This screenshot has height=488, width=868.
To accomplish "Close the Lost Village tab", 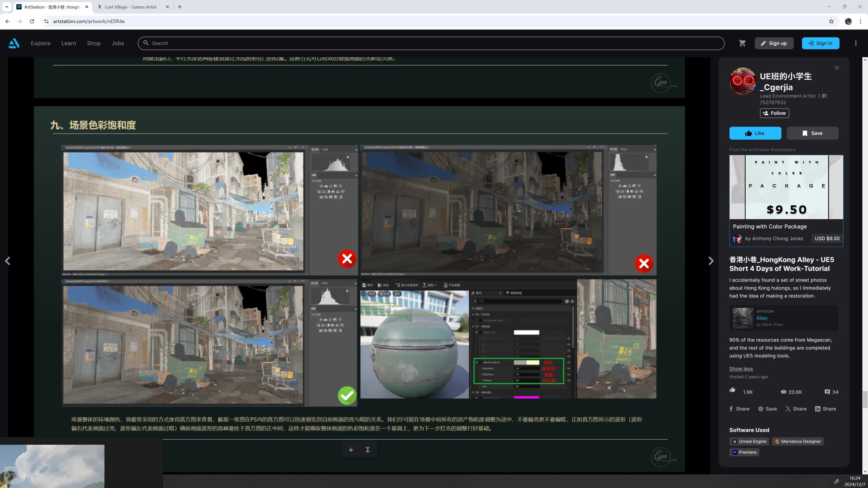I will coord(167,7).
